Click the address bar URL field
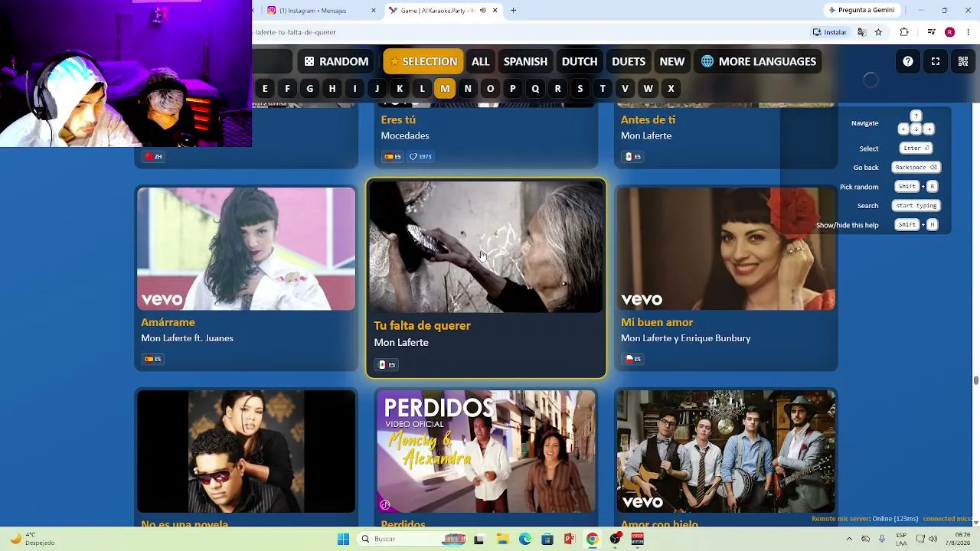 point(528,32)
